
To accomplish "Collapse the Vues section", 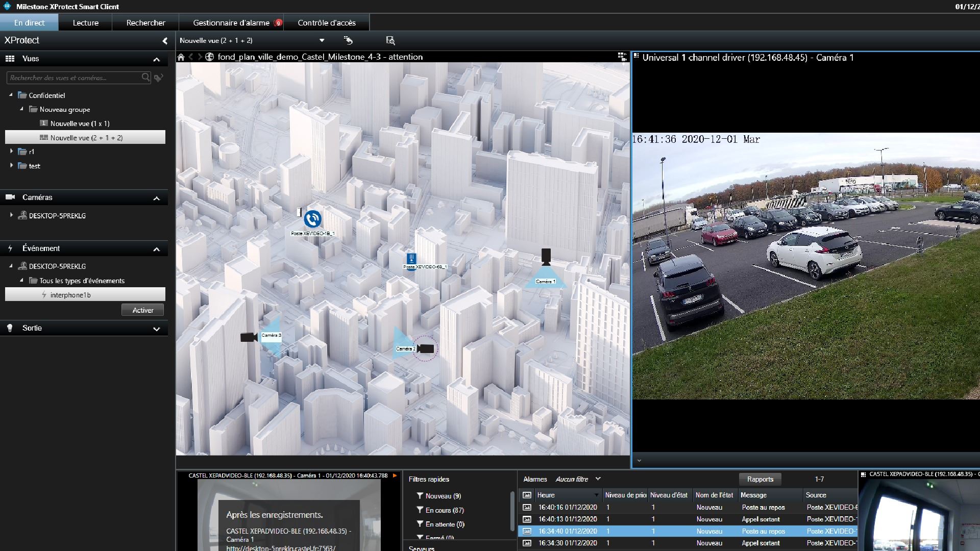I will pyautogui.click(x=157, y=60).
